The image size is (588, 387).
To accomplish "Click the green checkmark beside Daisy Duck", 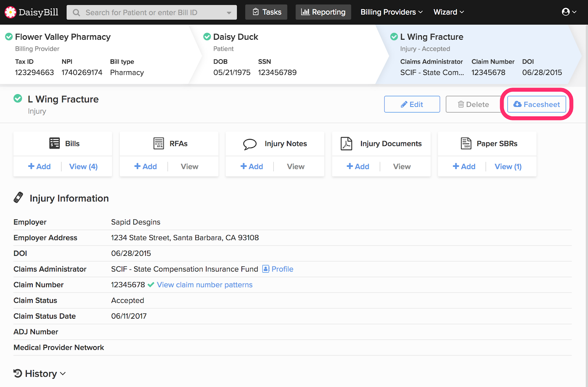I will (x=207, y=37).
